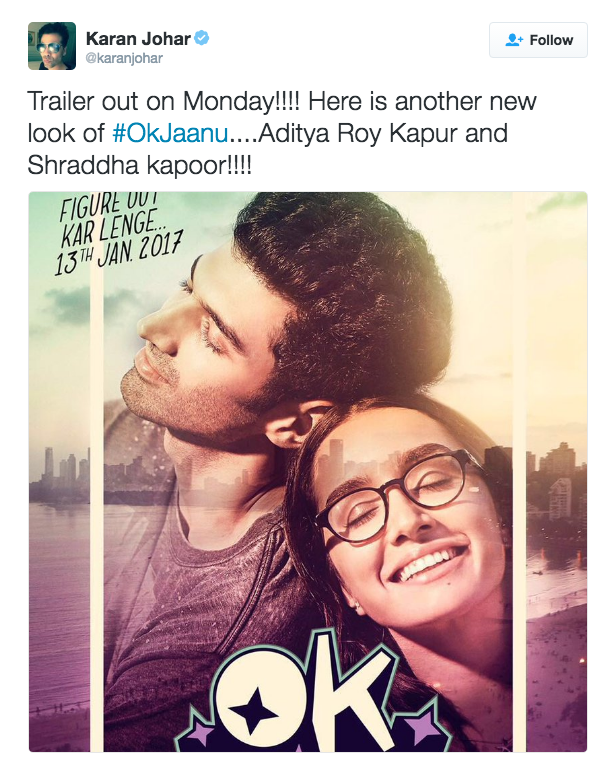Click the "13th Jan. 2017" date on poster

click(x=118, y=254)
